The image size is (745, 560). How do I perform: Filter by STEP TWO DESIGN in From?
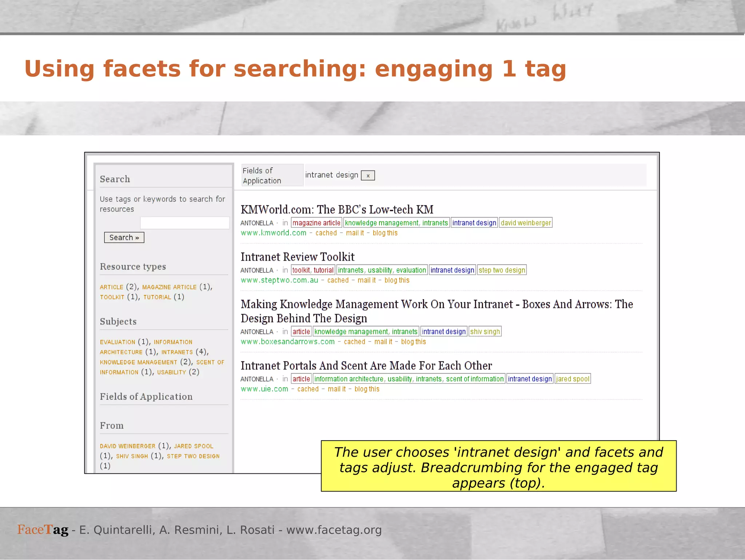(x=193, y=456)
